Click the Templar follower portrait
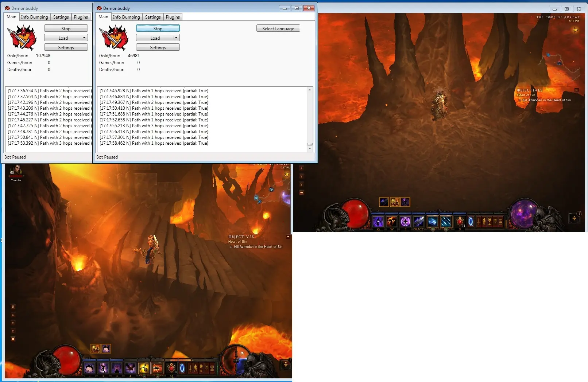This screenshot has width=588, height=382. coord(16,171)
